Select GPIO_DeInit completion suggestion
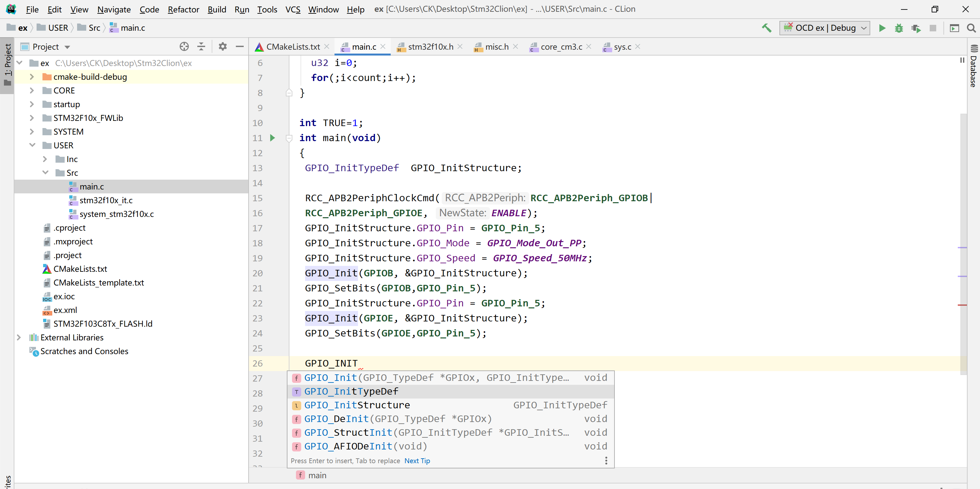The image size is (980, 489). 450,418
